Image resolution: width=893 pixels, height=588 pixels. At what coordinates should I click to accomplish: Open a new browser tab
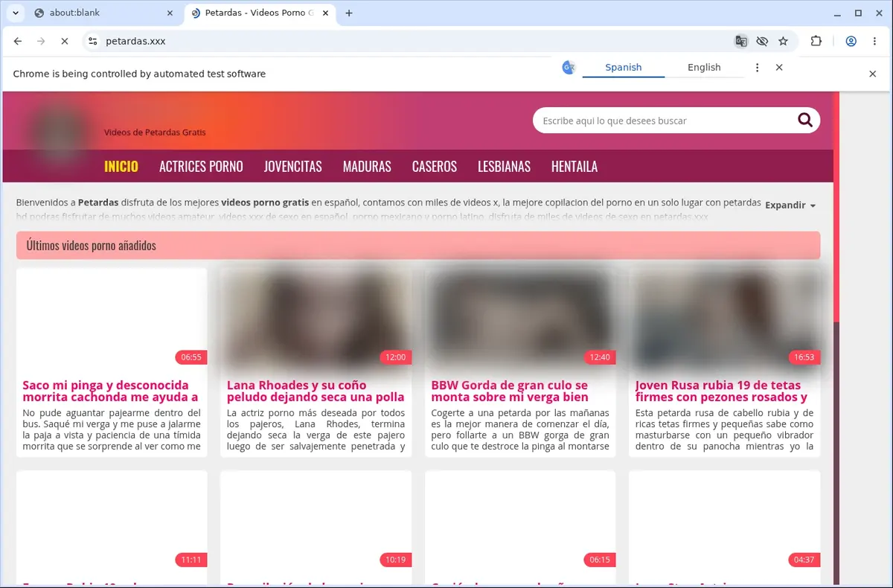pyautogui.click(x=350, y=13)
